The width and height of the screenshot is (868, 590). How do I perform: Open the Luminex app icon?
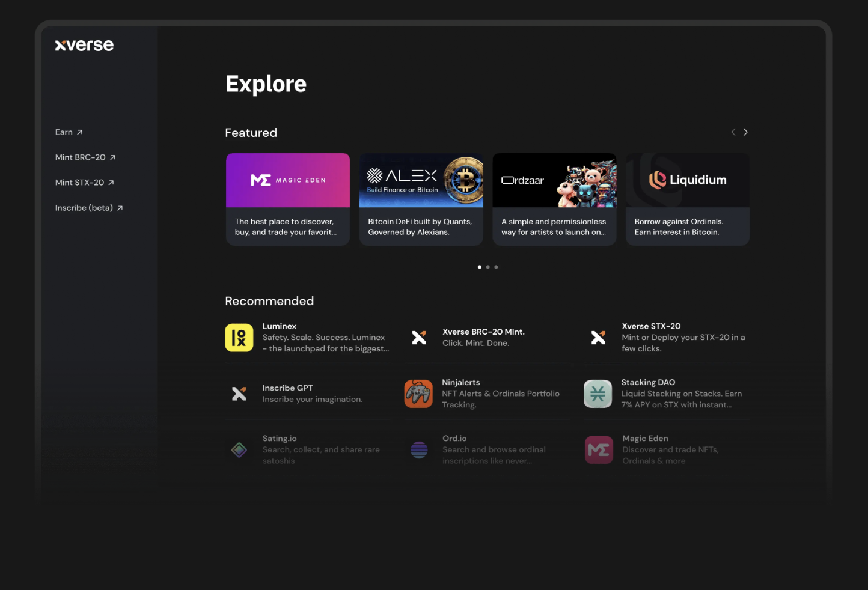coord(239,338)
